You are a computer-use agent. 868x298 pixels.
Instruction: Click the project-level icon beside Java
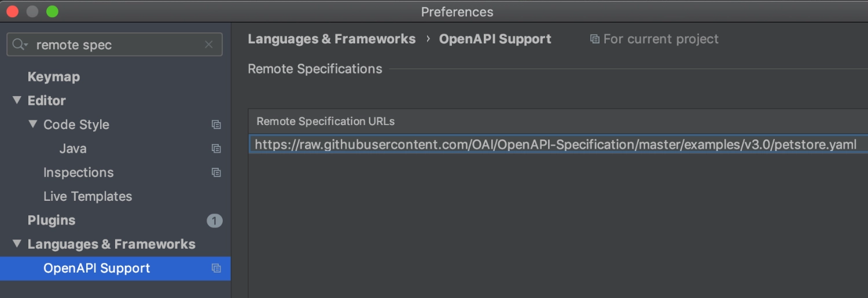pyautogui.click(x=216, y=149)
